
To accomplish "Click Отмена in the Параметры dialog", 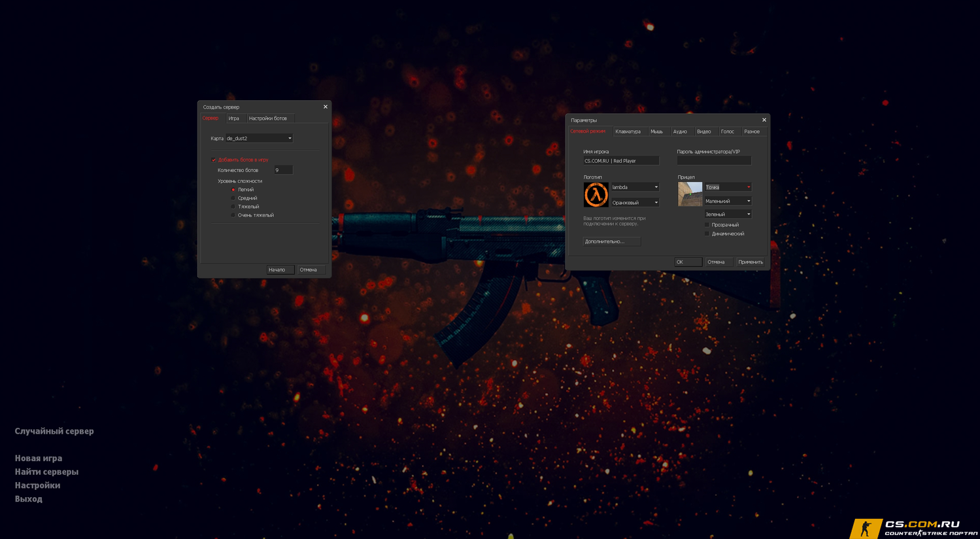I will (x=718, y=262).
